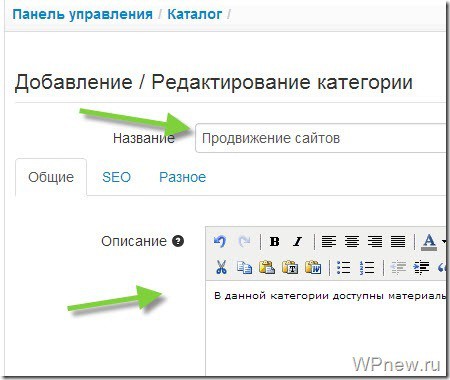Decrease indent (outdent) icon
The image size is (450, 380).
[398, 268]
